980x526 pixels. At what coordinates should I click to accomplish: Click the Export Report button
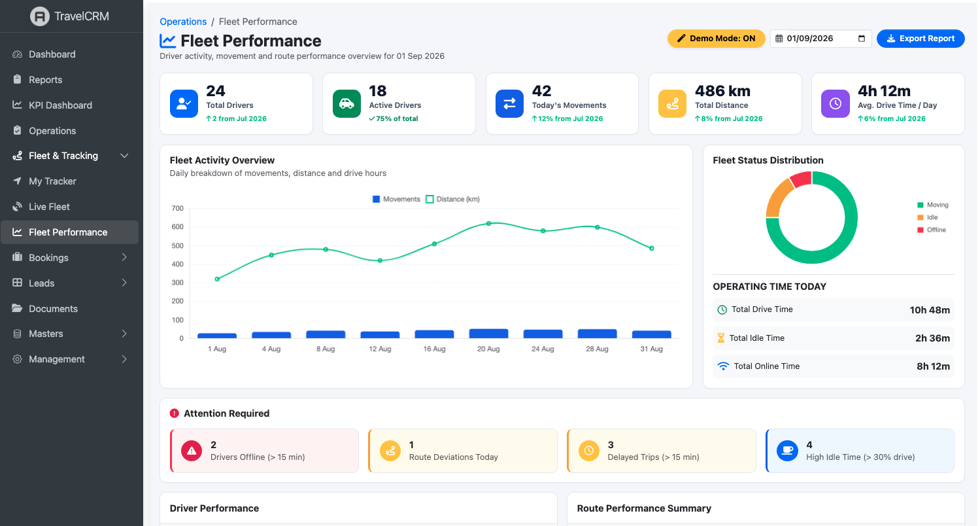click(921, 39)
